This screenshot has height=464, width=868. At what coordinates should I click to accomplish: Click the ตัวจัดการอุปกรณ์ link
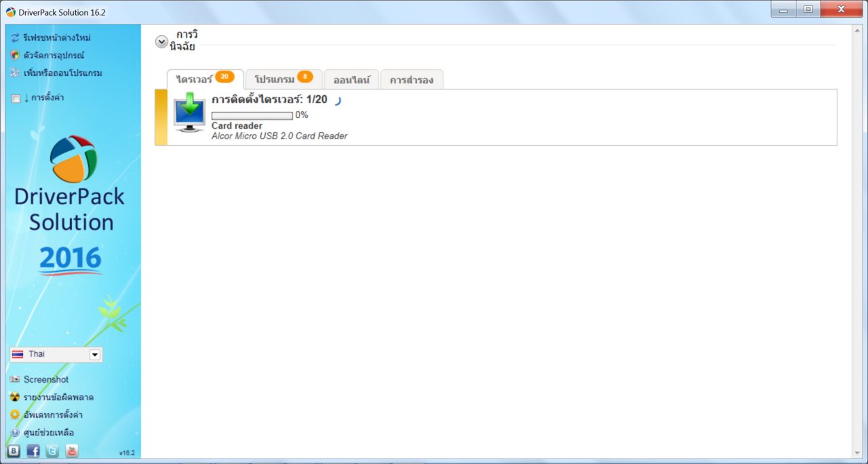pos(54,56)
